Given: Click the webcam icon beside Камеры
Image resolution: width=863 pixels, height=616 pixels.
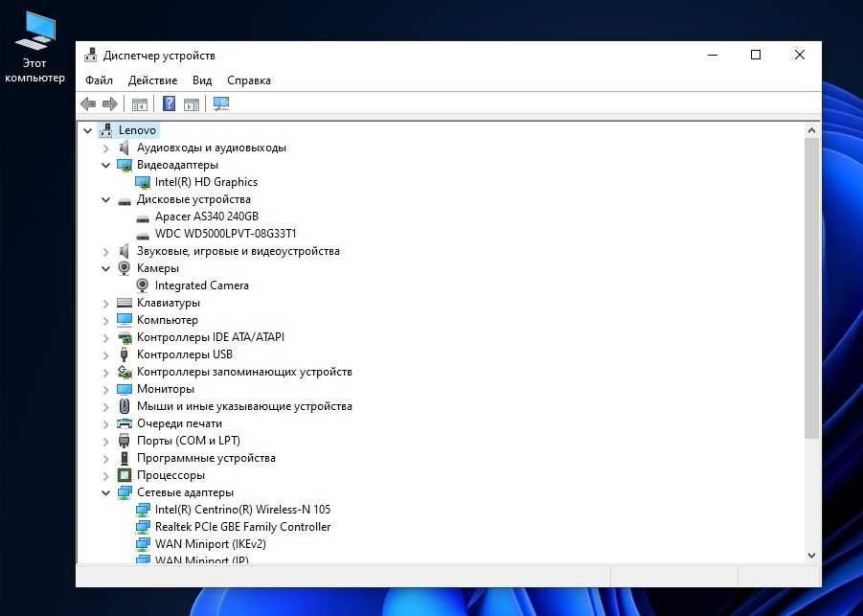Looking at the screenshot, I should (x=125, y=268).
